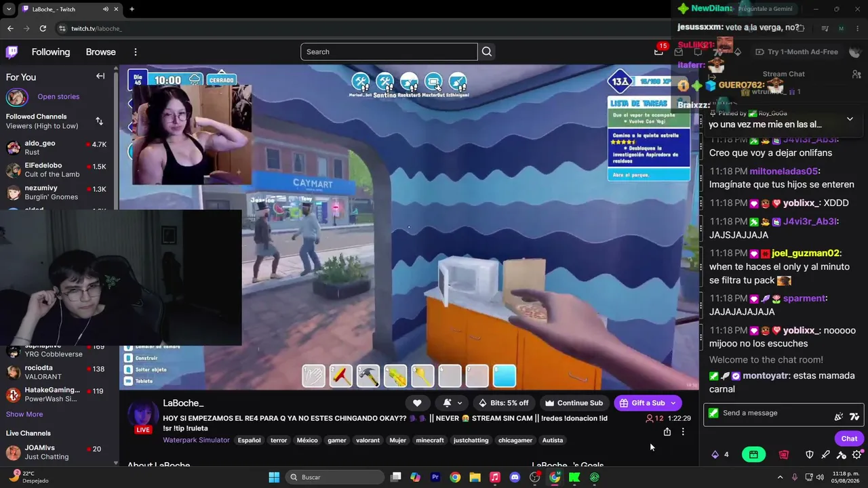Click the search magnifier button

(x=487, y=52)
